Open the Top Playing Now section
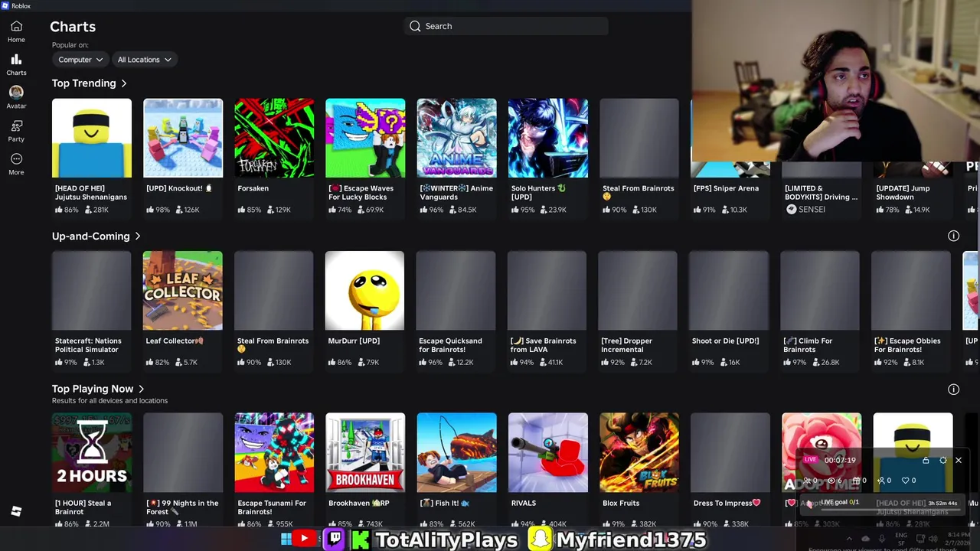Screen dimensions: 980x551 (98, 389)
